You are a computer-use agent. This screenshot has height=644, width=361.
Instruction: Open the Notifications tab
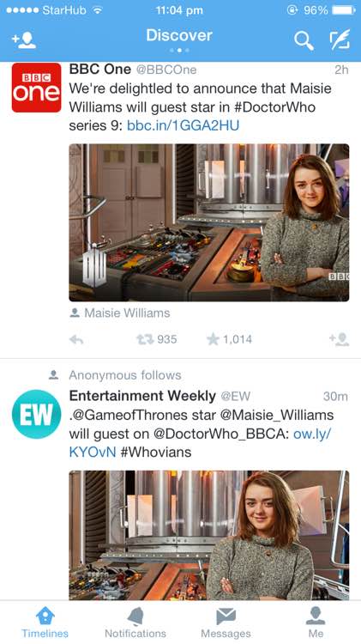click(x=135, y=623)
